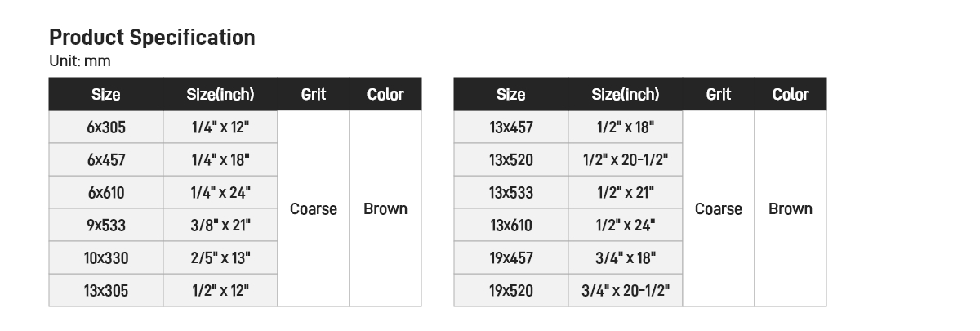Select the Size header in left table
Image resolution: width=980 pixels, height=331 pixels.
pos(106,94)
